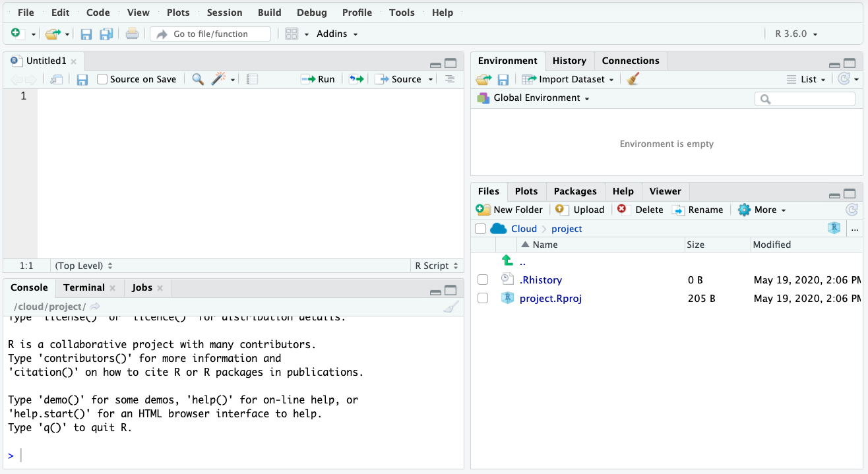
Task: Expand the Addins dropdown
Action: point(337,34)
